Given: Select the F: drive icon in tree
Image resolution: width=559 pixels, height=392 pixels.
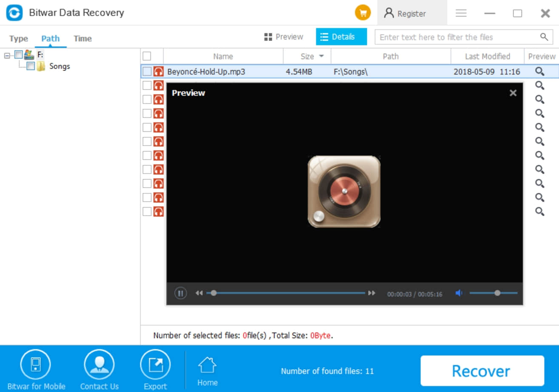Looking at the screenshot, I should (29, 54).
